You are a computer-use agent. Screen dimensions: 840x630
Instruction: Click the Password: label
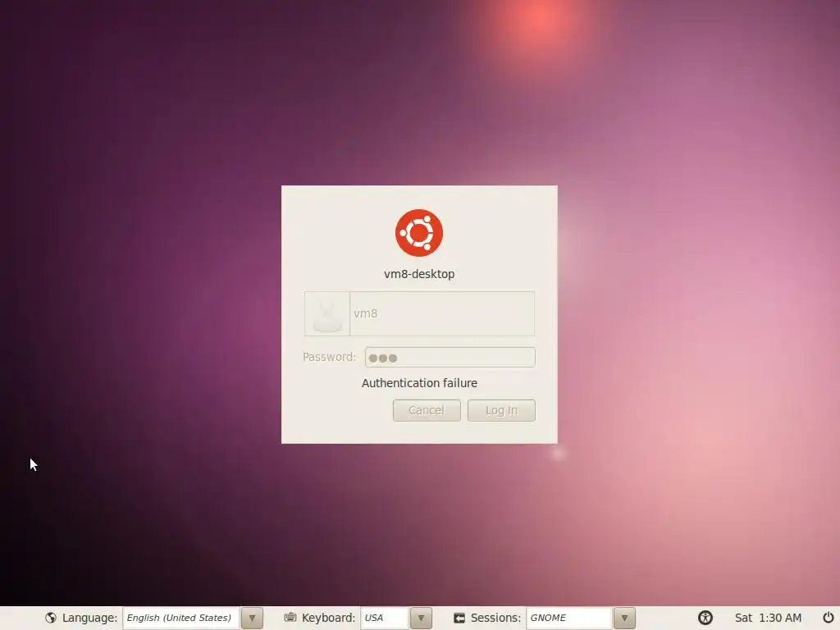click(x=329, y=357)
